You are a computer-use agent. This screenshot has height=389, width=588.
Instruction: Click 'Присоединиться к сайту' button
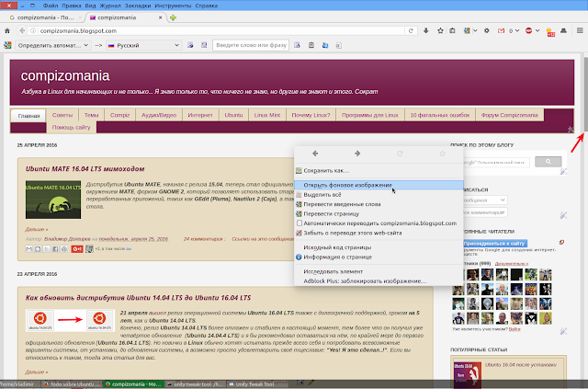click(x=494, y=244)
